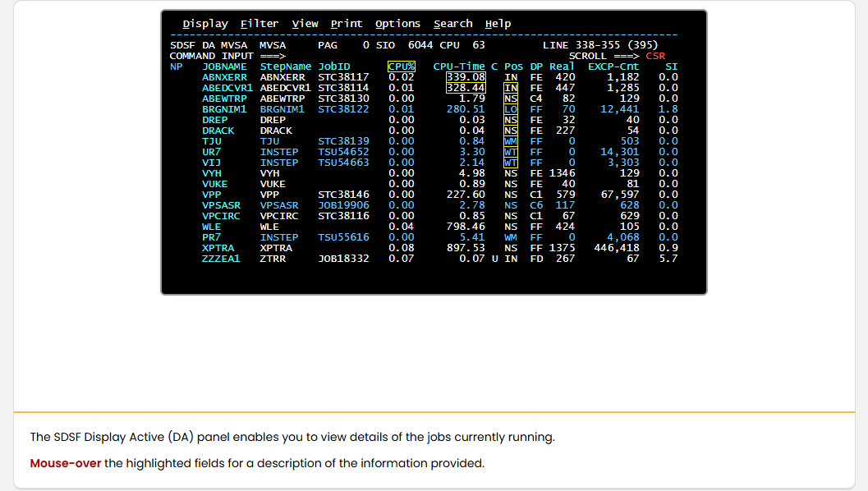
Task: Open the Display menu
Action: pos(205,24)
